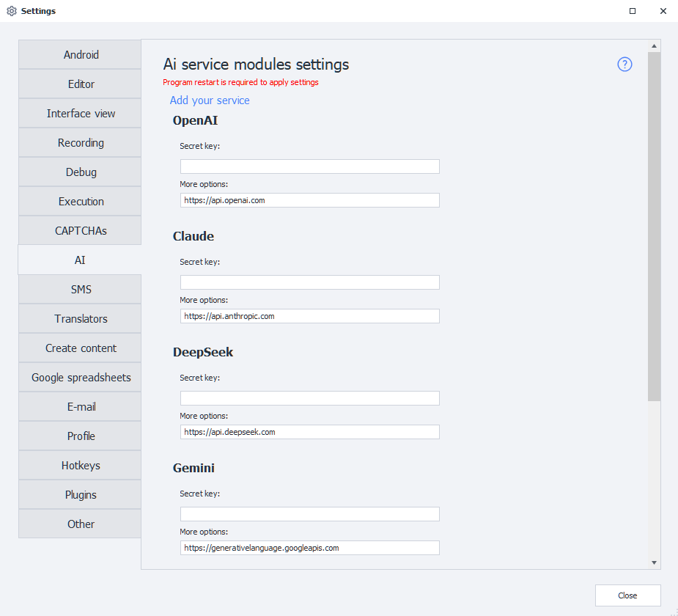Screen dimensions: 678x616
Task: Click the Gemini section heading
Action: [x=194, y=468]
